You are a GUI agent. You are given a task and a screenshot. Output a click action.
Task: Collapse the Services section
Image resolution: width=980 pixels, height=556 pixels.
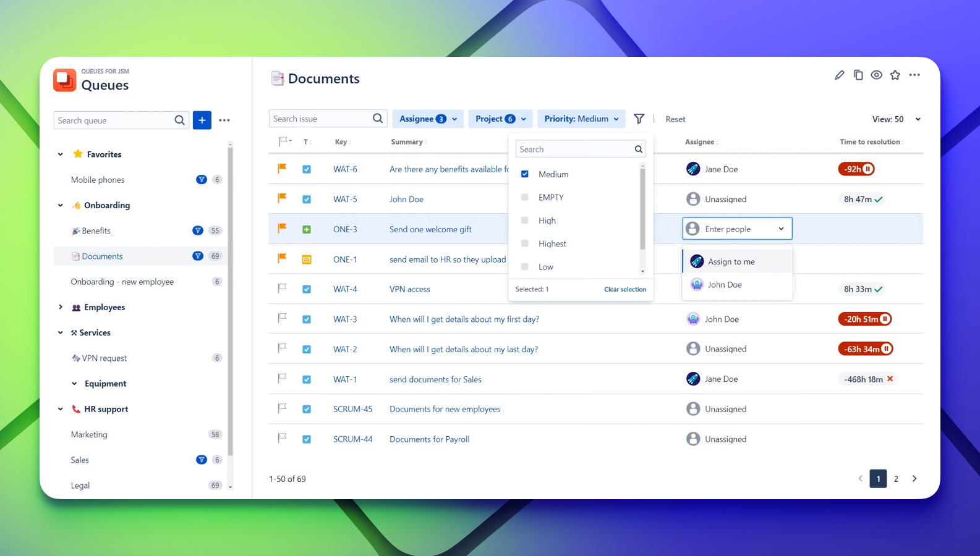[x=61, y=332]
